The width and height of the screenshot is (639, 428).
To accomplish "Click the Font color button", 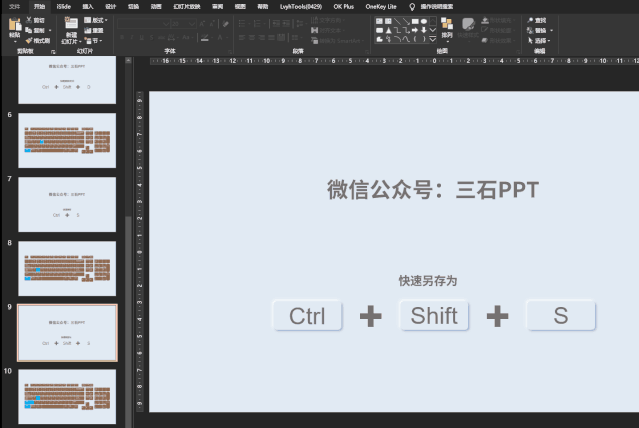I will tap(220, 38).
